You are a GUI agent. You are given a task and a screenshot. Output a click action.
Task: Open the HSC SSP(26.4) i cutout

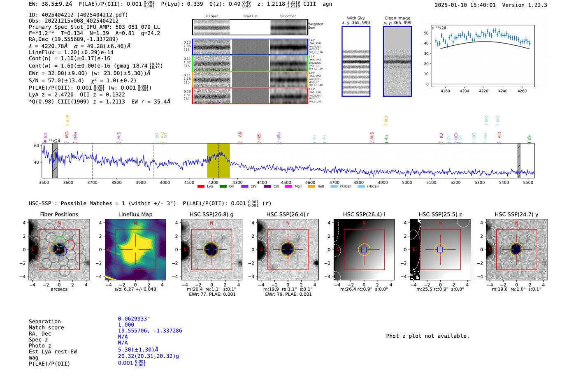pyautogui.click(x=364, y=250)
